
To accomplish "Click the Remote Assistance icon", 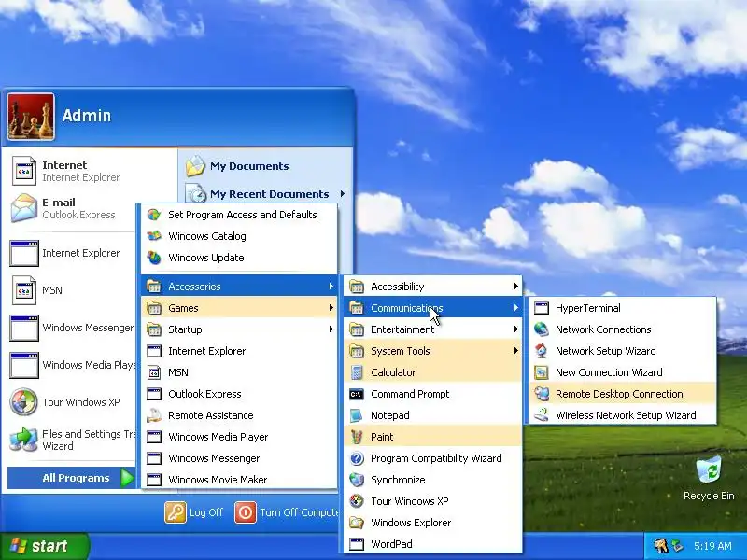I will tap(154, 415).
